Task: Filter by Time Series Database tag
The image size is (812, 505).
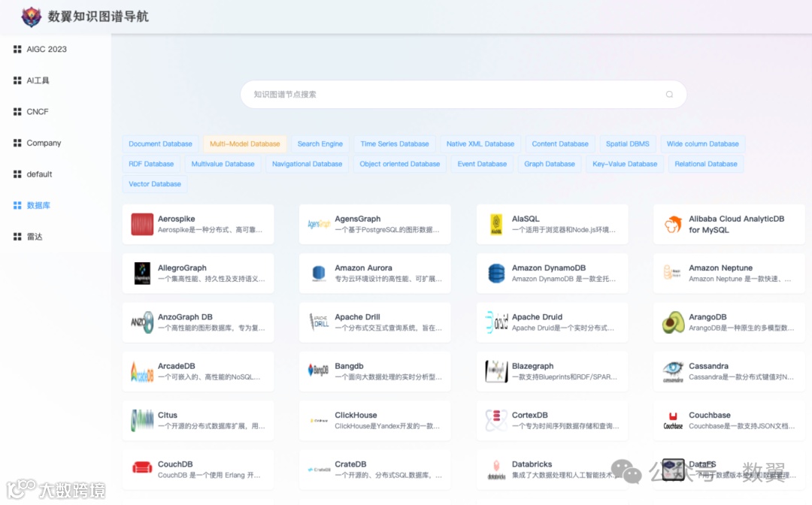Action: (x=395, y=144)
